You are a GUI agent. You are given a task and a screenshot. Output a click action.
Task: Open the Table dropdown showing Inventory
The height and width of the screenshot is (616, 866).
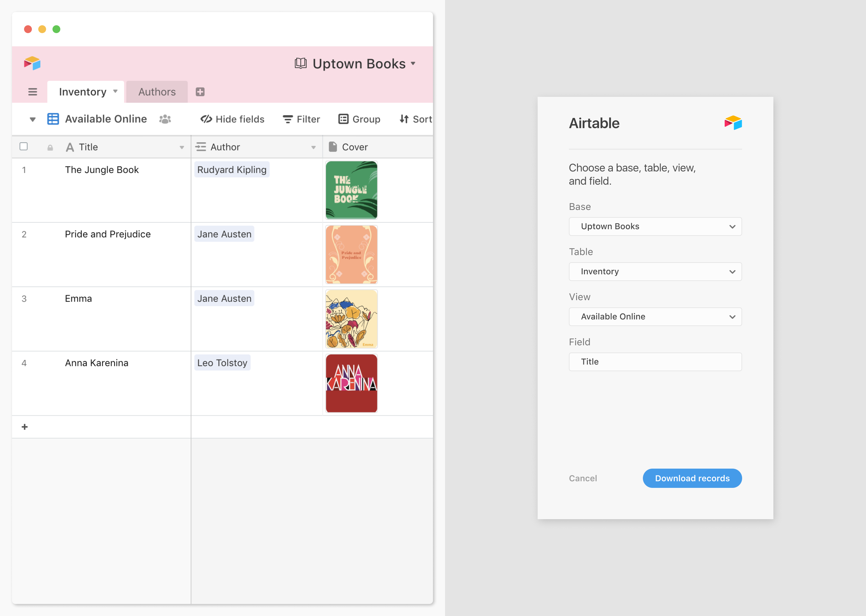click(655, 272)
